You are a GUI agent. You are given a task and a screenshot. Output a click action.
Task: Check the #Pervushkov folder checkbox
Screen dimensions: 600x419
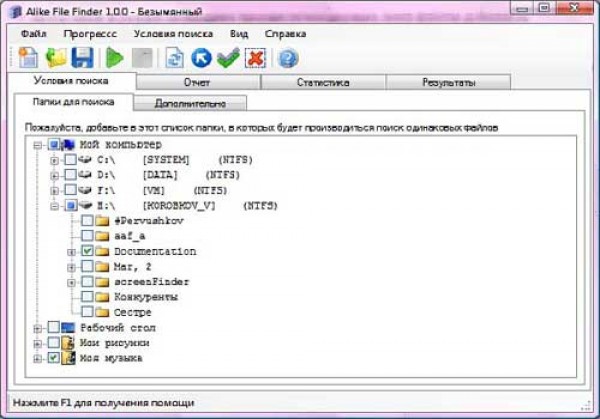[x=88, y=221]
